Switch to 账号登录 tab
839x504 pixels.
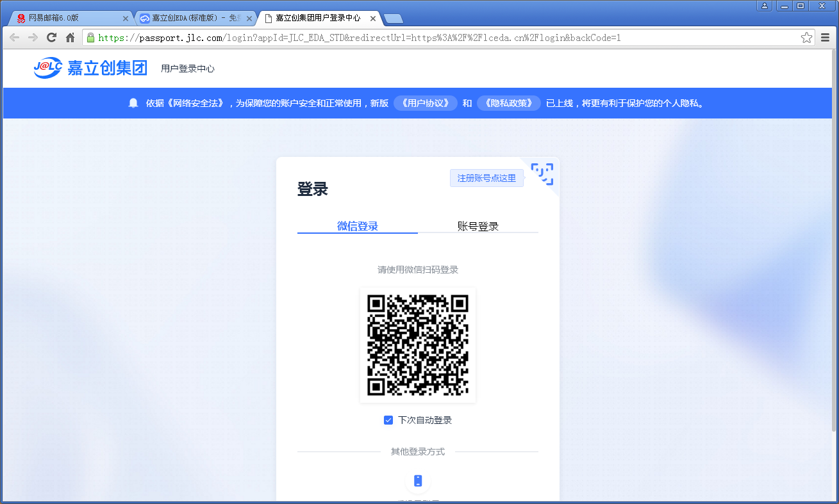pyautogui.click(x=478, y=226)
